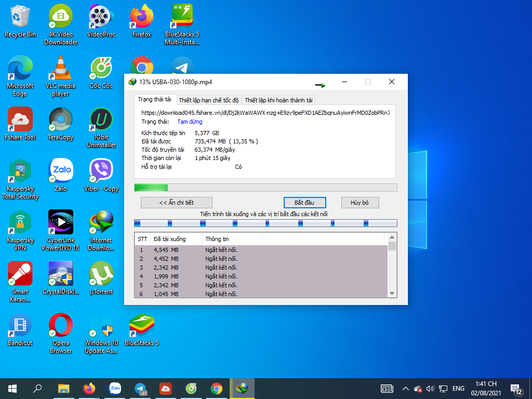Open Zalo from the taskbar
This screenshot has height=399, width=532.
click(115, 389)
